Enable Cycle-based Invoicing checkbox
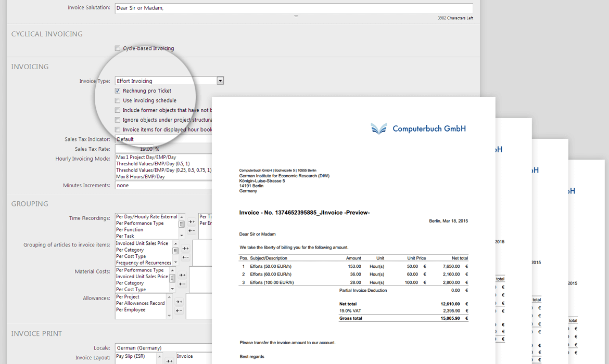This screenshot has height=364, width=609. (118, 48)
